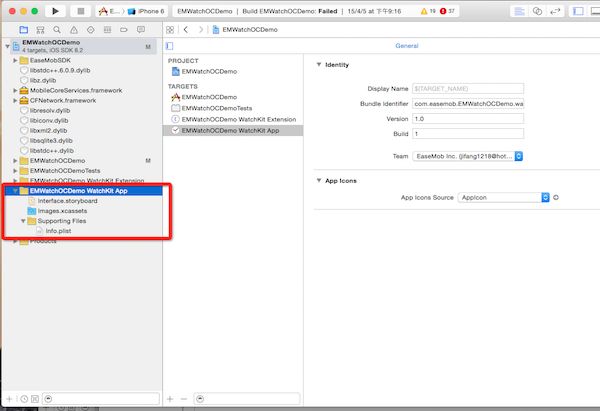Screen dimensions: 600x411
Task: Select libxml2.dylib file
Action: (x=48, y=130)
